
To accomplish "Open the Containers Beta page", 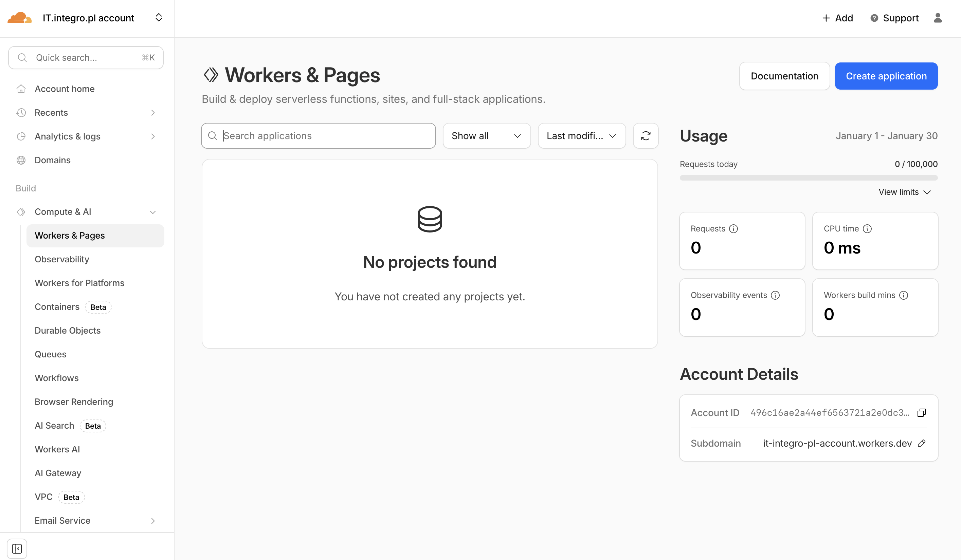I will coord(56,306).
